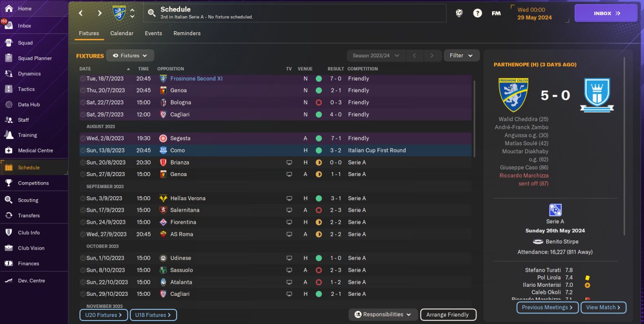
Task: Click the FM logo menu icon
Action: tap(496, 14)
